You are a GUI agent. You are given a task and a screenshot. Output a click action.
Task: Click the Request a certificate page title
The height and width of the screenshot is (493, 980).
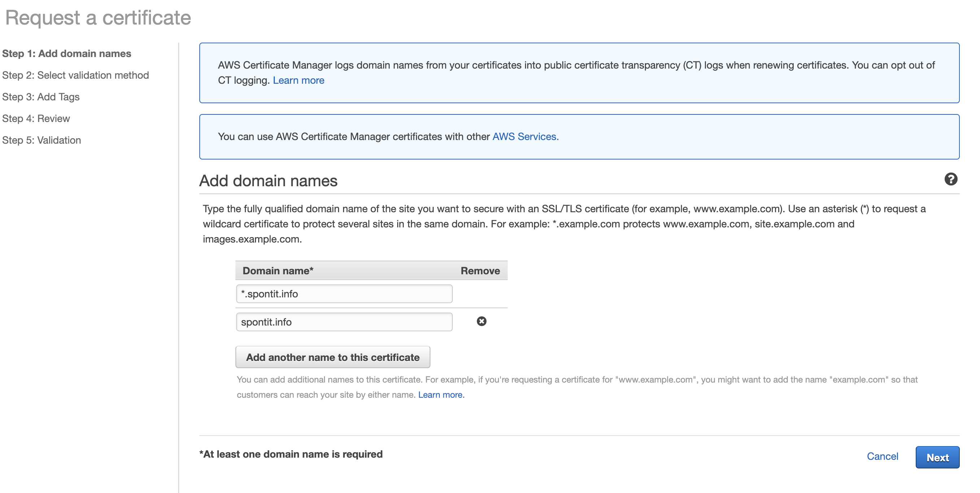pyautogui.click(x=98, y=17)
